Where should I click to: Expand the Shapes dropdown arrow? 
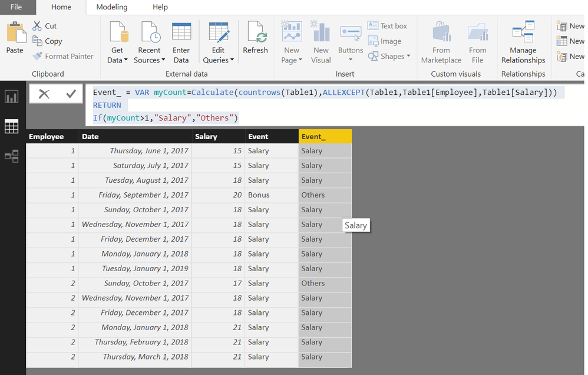[408, 56]
